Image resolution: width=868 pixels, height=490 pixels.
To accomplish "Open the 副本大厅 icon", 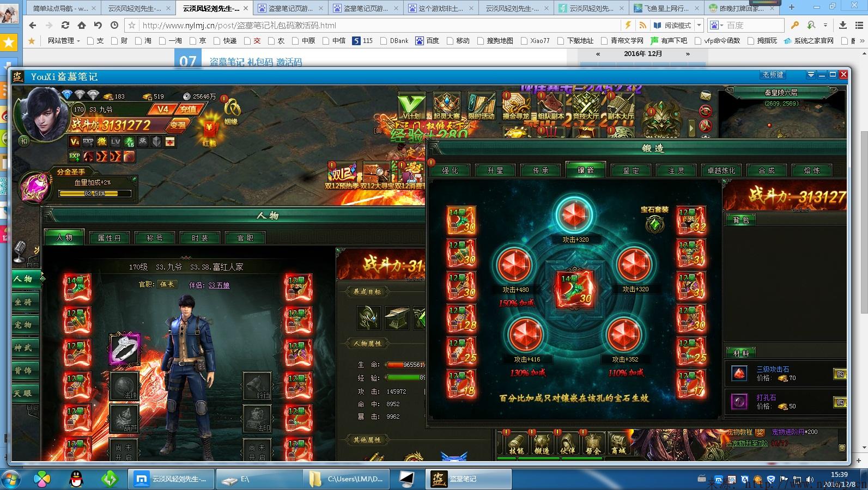I will 621,105.
